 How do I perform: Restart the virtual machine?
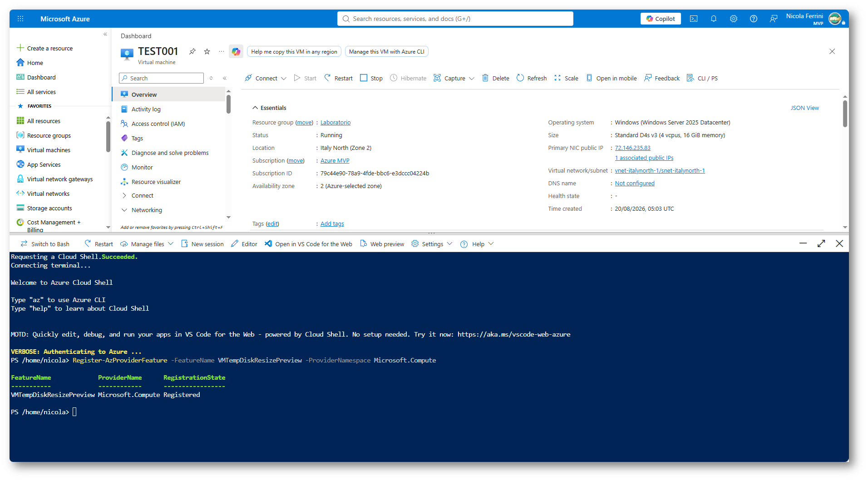point(338,78)
